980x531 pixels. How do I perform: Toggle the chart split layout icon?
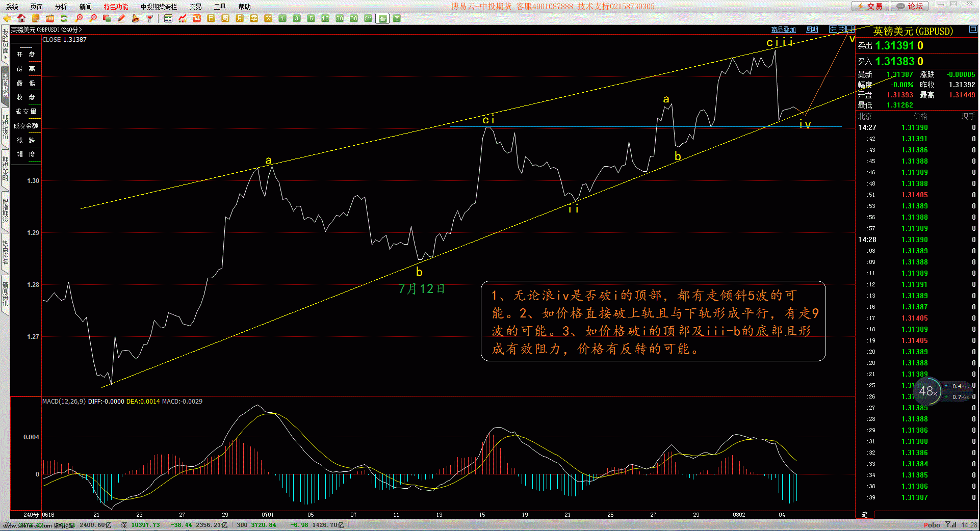[850, 29]
